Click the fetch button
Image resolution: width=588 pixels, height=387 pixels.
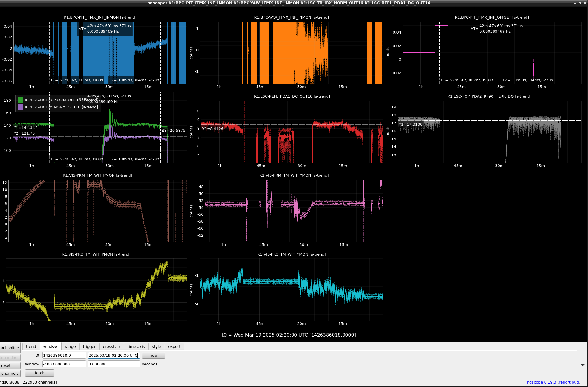[40, 373]
